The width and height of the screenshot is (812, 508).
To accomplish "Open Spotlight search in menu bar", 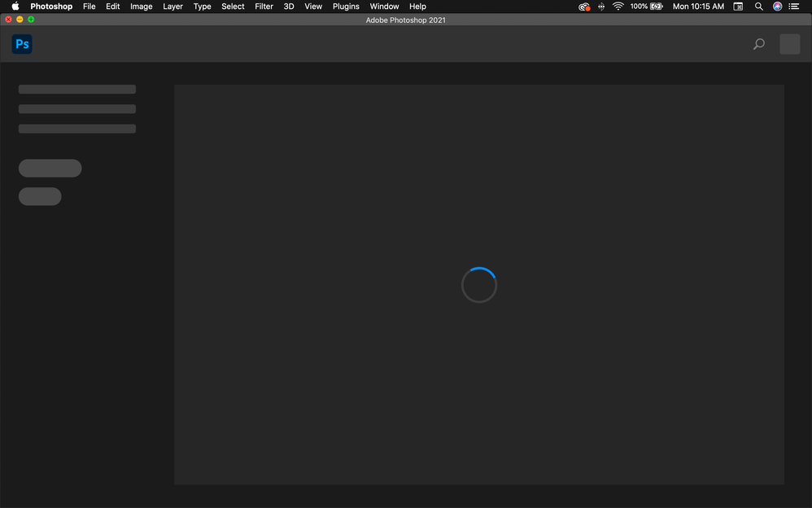I will (758, 7).
